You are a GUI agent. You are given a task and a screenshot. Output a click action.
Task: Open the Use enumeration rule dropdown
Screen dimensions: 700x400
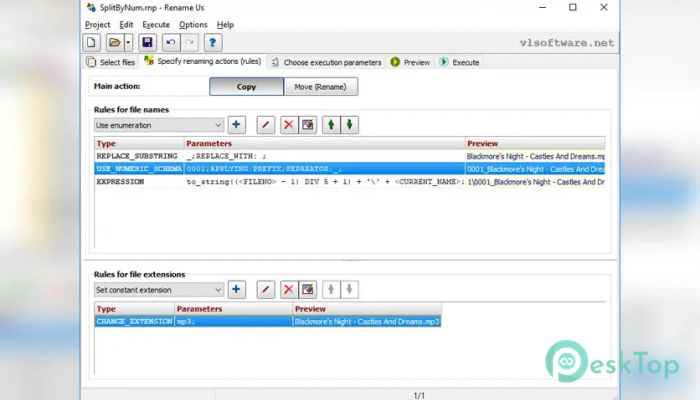click(x=158, y=125)
